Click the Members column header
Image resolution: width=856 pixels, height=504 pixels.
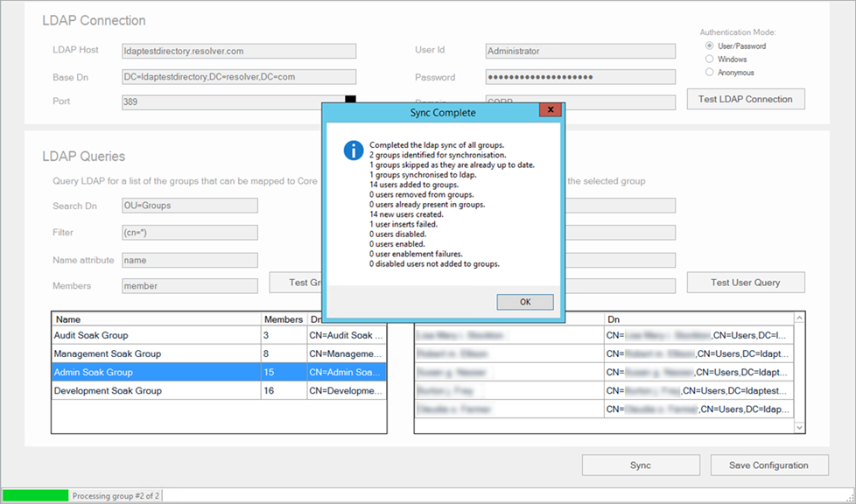(283, 319)
